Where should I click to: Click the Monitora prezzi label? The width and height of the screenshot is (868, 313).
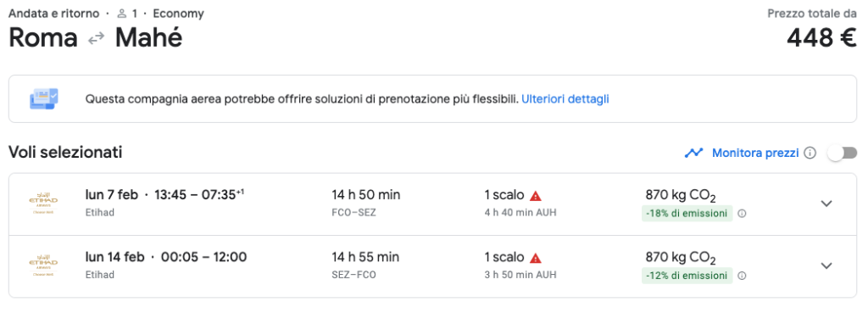tap(755, 153)
